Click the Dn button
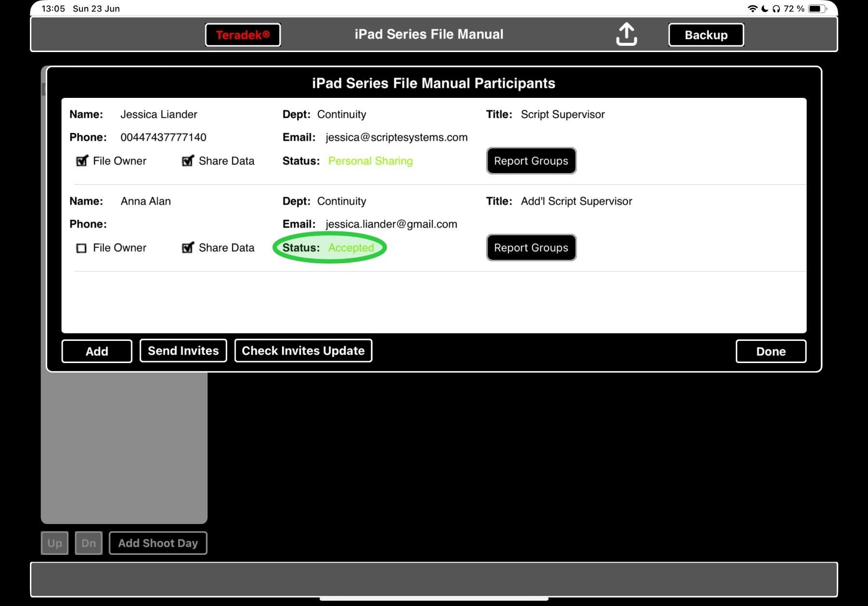Image resolution: width=868 pixels, height=606 pixels. (89, 543)
